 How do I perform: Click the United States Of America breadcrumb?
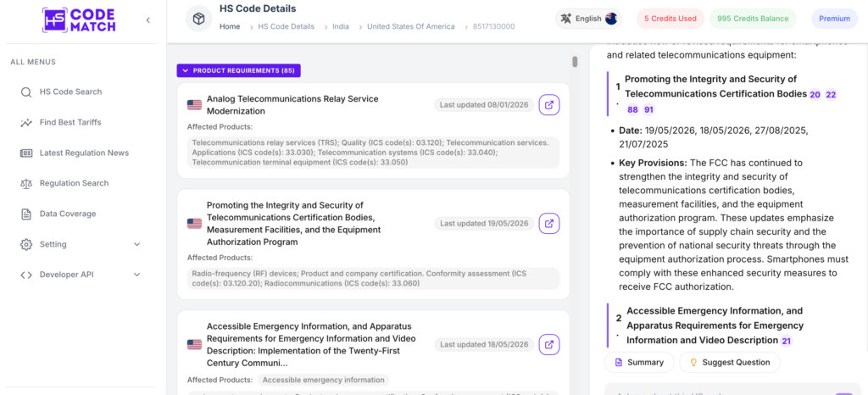[x=411, y=26]
